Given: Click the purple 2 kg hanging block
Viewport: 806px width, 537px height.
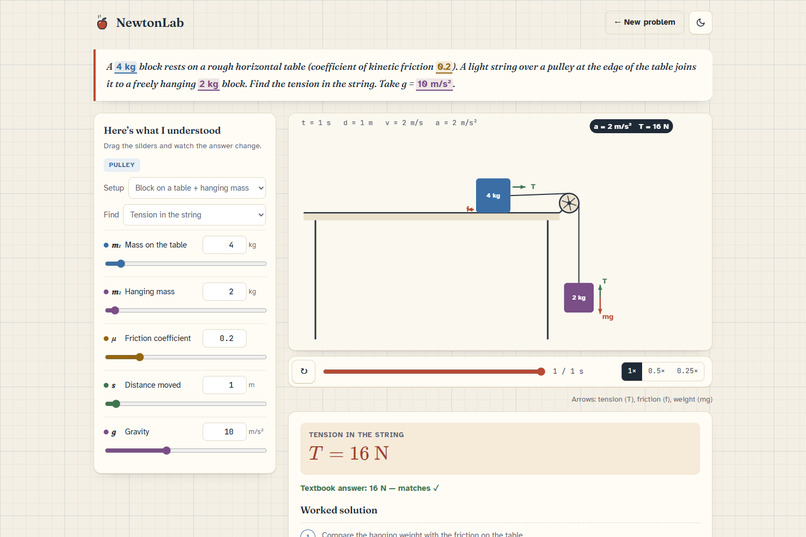Looking at the screenshot, I should pos(579,298).
